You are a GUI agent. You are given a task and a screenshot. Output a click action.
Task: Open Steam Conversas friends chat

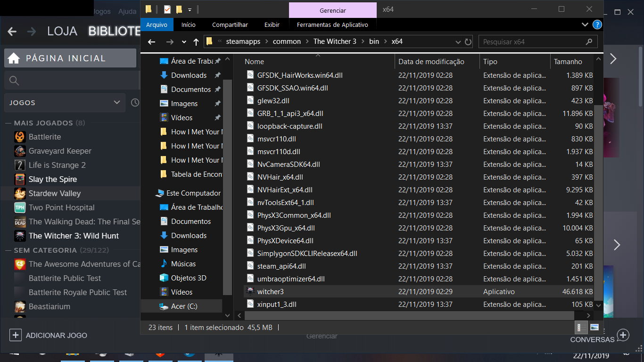click(623, 335)
